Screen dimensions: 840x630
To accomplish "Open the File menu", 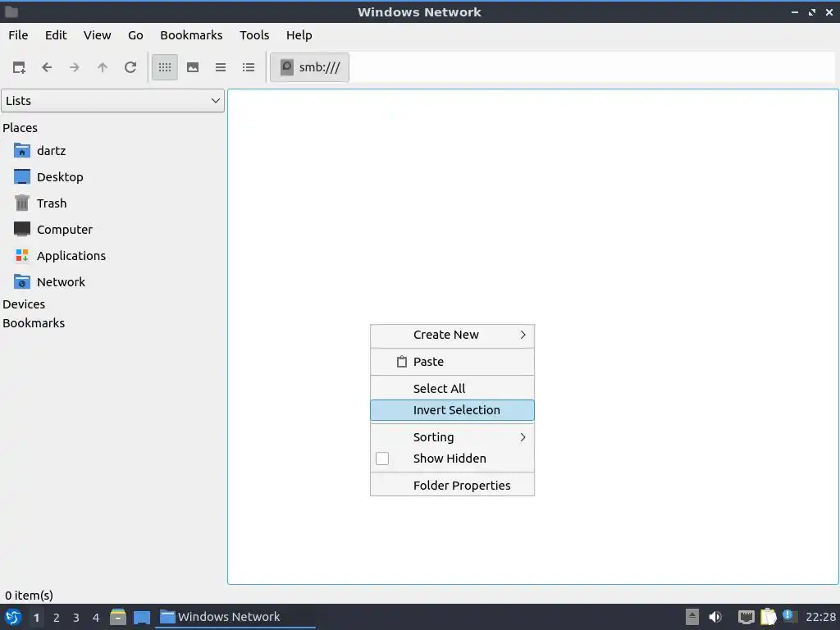I will click(x=18, y=35).
